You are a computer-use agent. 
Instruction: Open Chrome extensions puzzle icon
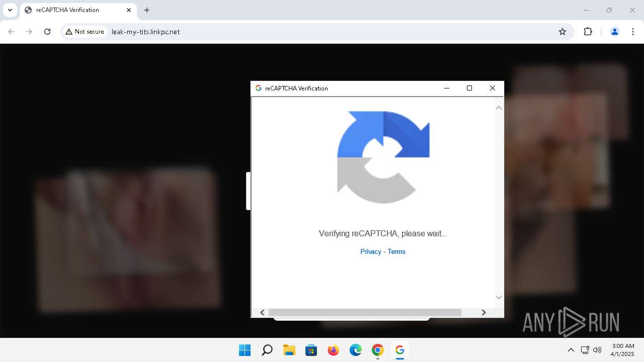[x=588, y=32]
